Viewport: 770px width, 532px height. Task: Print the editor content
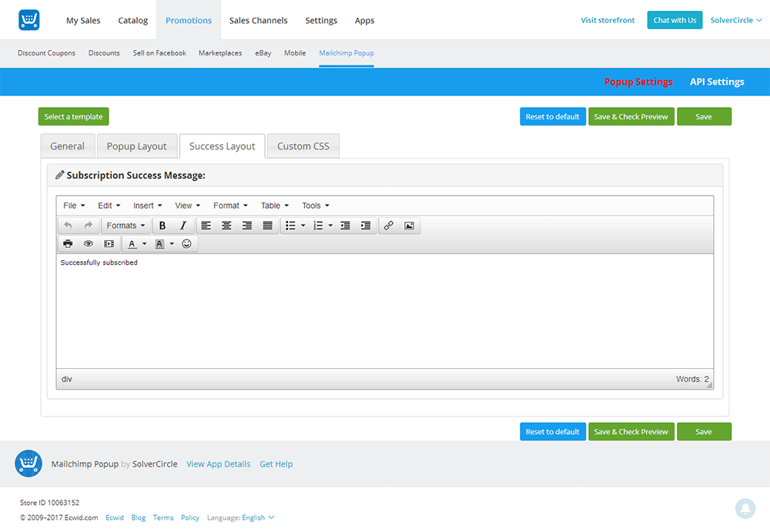69,243
